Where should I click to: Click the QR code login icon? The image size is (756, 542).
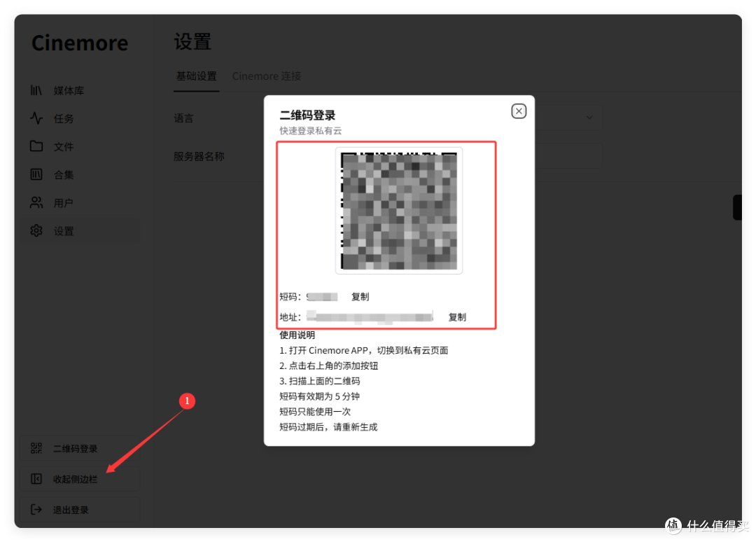coord(36,448)
